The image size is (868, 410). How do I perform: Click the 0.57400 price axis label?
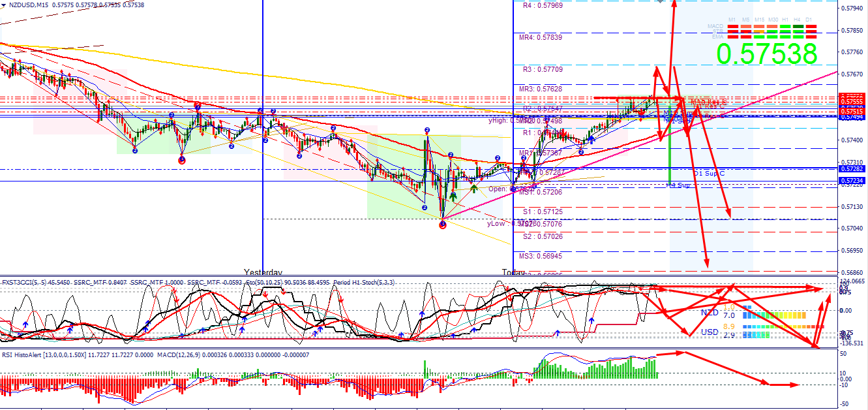click(854, 140)
